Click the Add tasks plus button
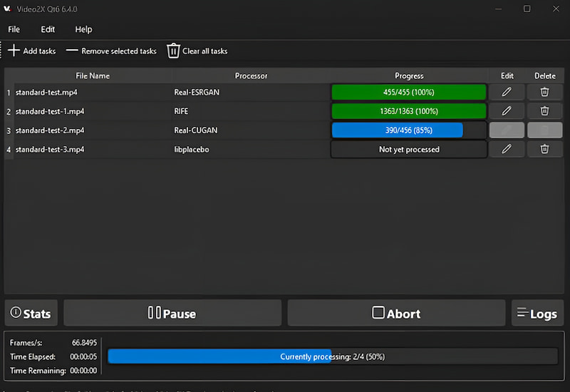 (32, 51)
